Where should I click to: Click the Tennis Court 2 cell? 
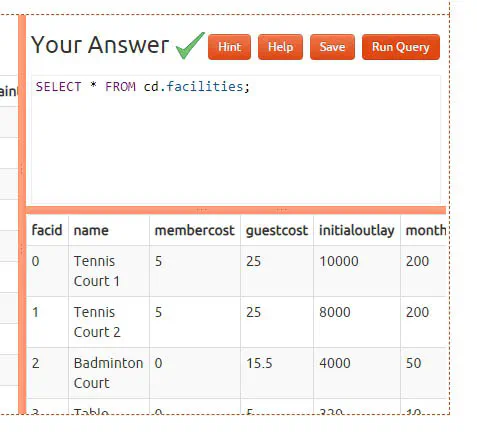point(109,322)
